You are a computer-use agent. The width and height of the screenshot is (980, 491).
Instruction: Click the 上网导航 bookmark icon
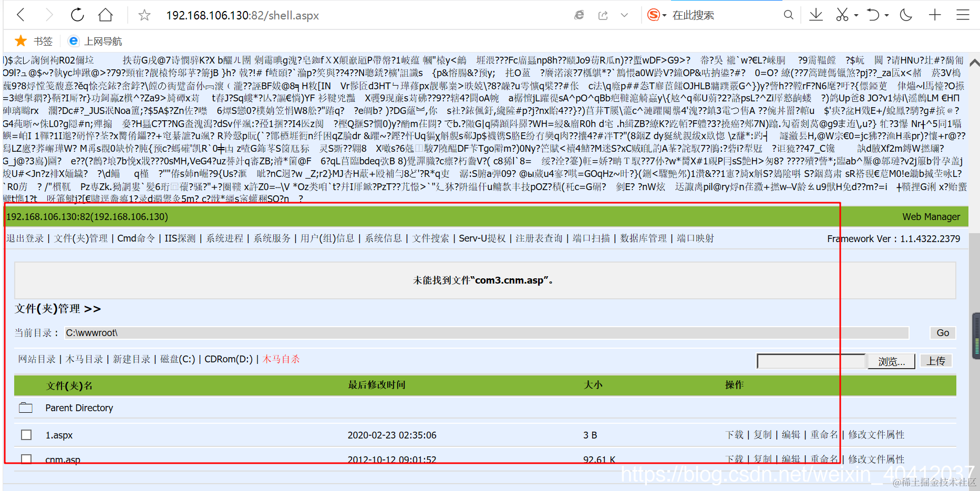click(74, 41)
